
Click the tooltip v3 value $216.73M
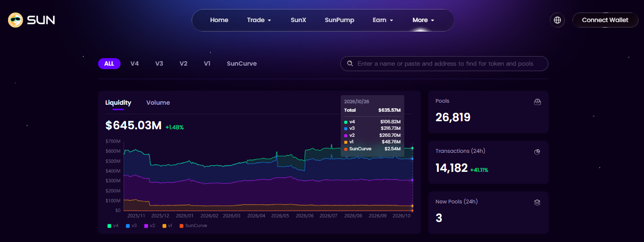[390, 128]
